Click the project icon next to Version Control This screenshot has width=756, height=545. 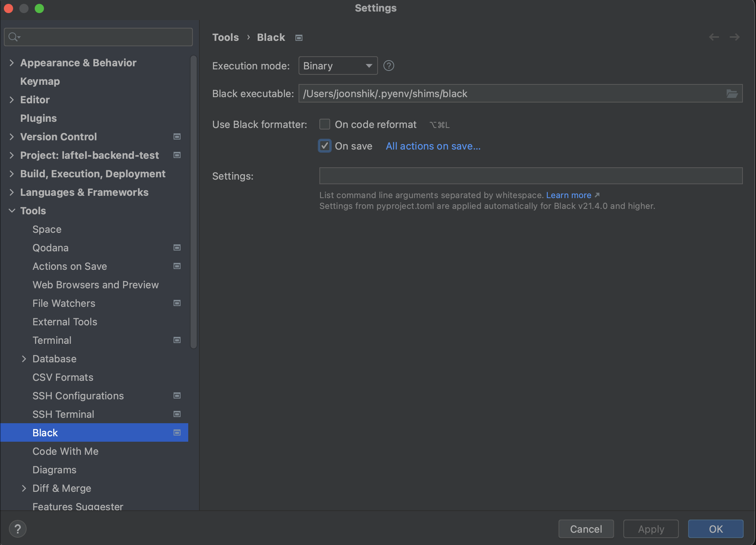[x=177, y=137]
